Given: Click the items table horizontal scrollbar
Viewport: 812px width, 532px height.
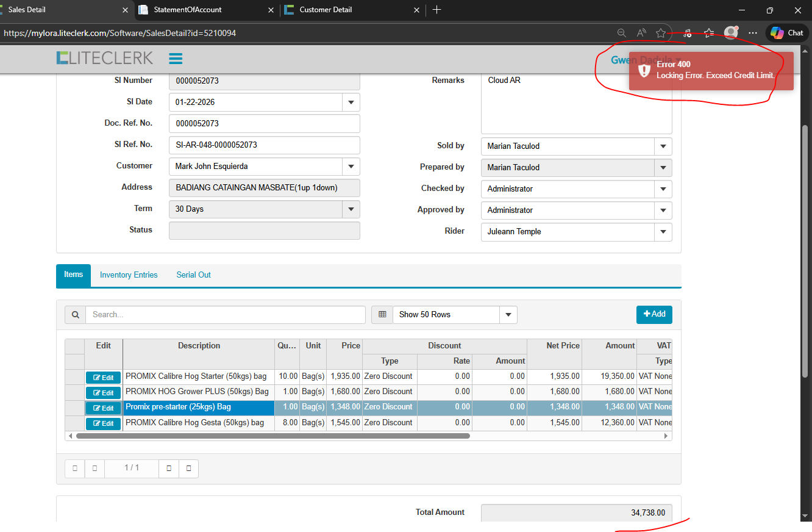Looking at the screenshot, I should pos(272,436).
